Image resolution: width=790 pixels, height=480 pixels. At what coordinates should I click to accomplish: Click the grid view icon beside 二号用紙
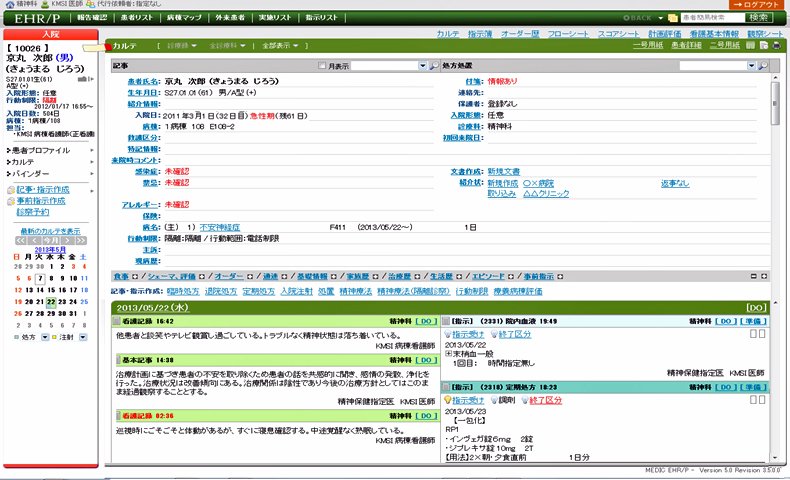click(x=750, y=45)
